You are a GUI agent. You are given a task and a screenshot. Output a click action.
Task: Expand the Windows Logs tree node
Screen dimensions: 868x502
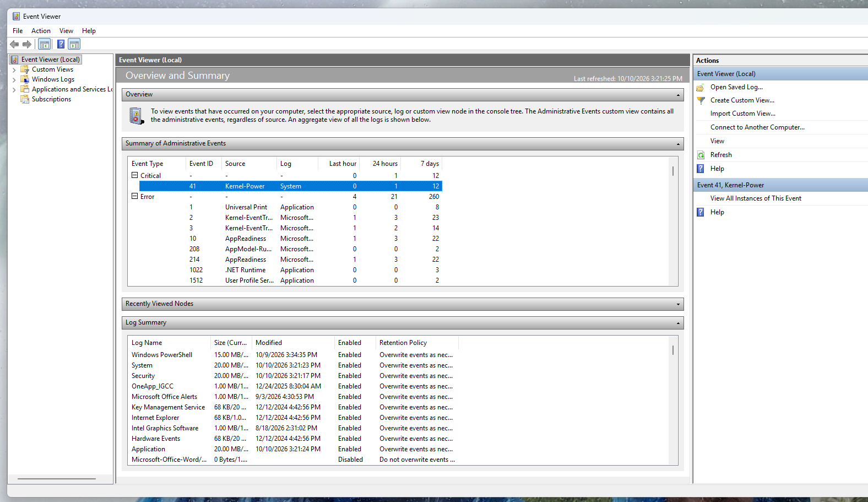pos(14,80)
